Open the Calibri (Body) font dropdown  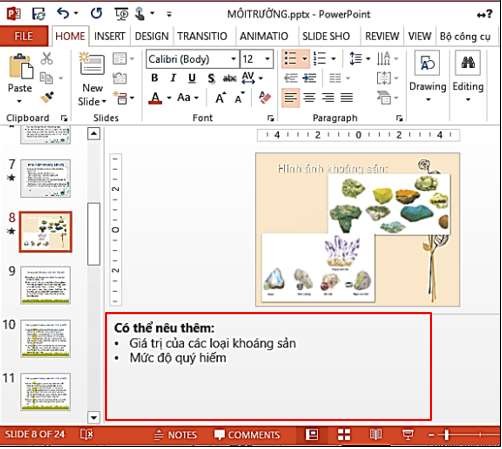(234, 59)
